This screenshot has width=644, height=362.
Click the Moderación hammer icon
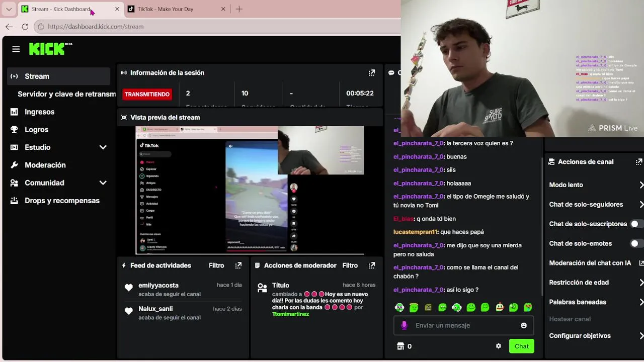point(14,165)
